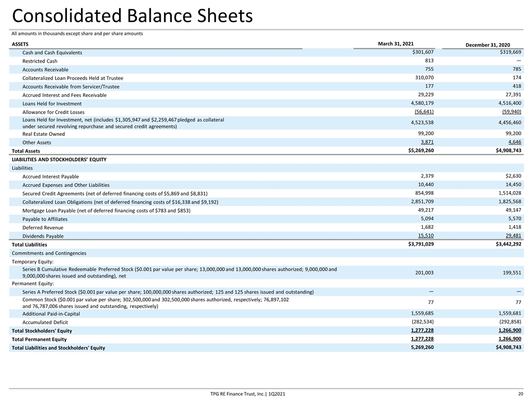Click "Accrued Expenses and Other Liabilities" label
532x399 pixels.
(66, 185)
